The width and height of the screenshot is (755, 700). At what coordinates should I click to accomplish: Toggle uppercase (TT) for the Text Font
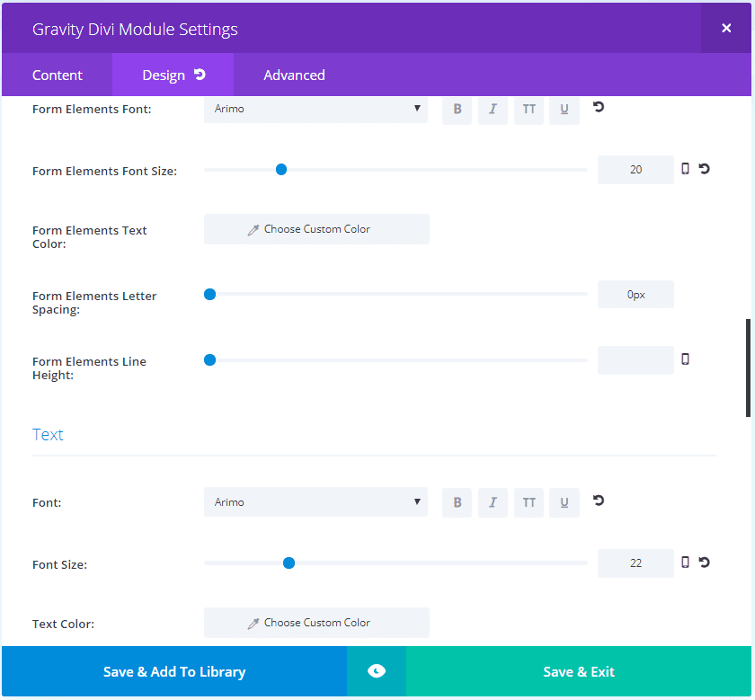coord(528,502)
